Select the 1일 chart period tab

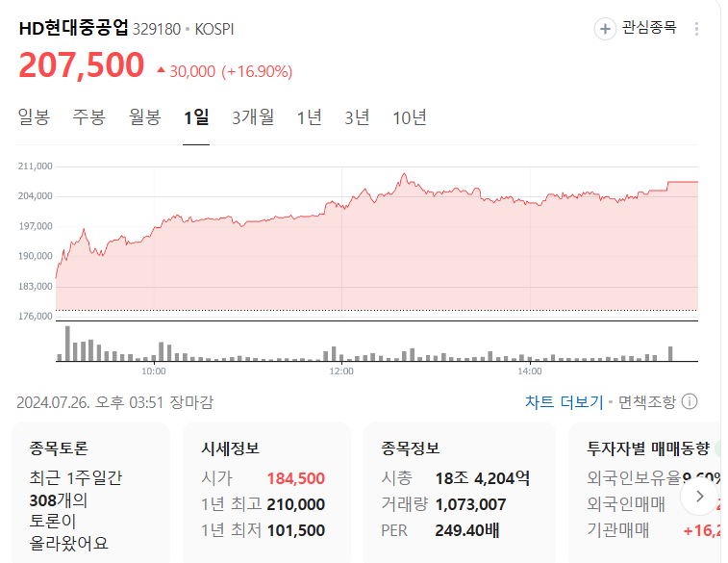coord(196,117)
